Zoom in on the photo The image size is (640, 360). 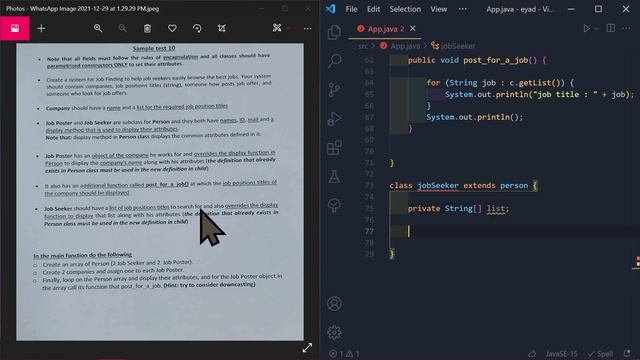(98, 28)
